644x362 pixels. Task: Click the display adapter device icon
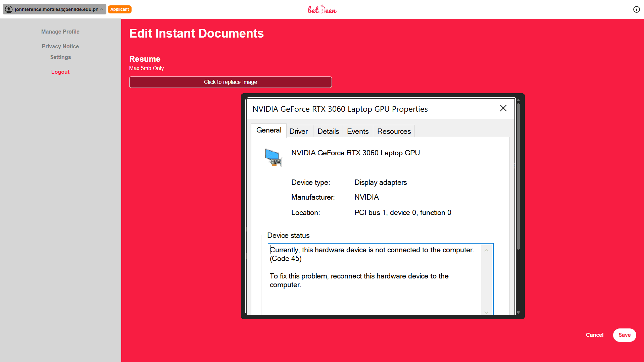[x=273, y=157]
